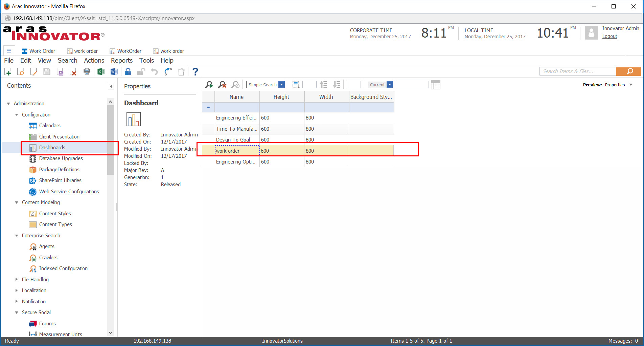Open the Tools menu
644x346 pixels.
click(x=146, y=60)
